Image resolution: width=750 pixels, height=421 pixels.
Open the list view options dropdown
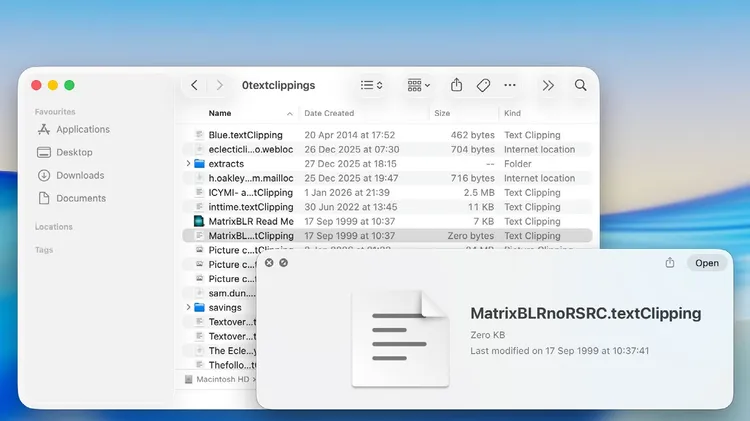point(371,86)
